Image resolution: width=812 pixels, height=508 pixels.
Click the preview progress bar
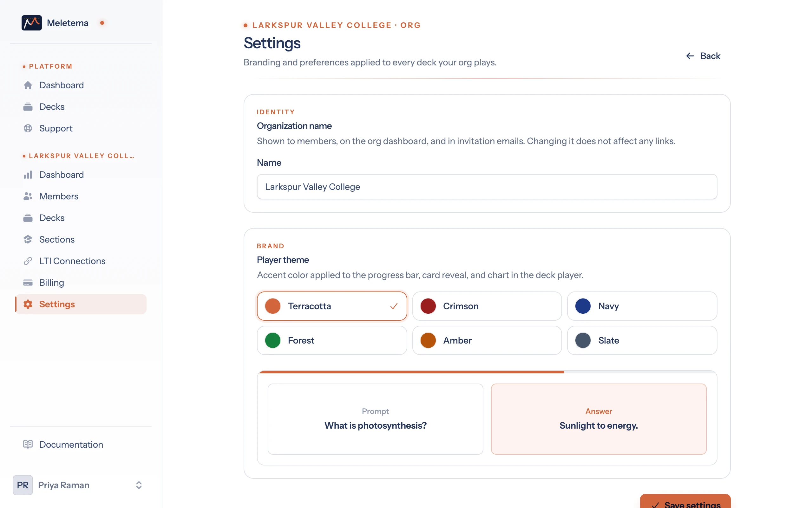(x=487, y=372)
